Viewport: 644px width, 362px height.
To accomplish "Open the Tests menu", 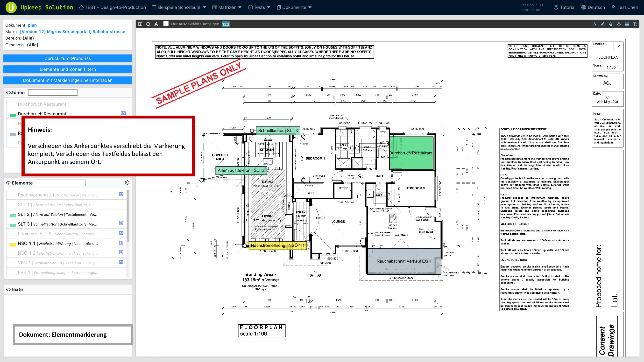I will point(259,7).
